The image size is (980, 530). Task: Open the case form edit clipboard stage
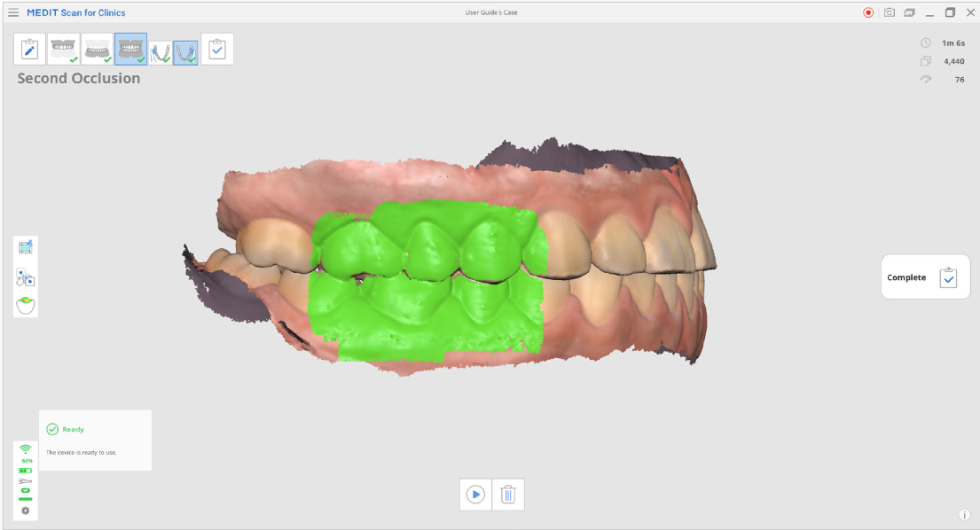point(29,49)
